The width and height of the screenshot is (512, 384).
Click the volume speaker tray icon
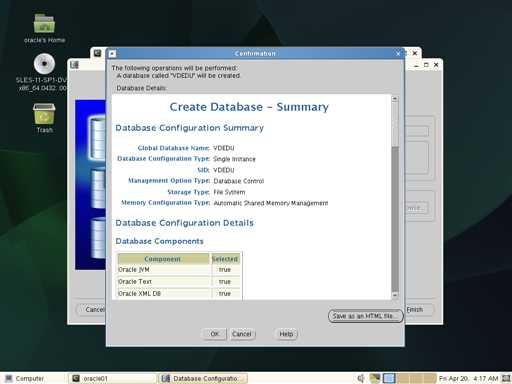coord(361,378)
